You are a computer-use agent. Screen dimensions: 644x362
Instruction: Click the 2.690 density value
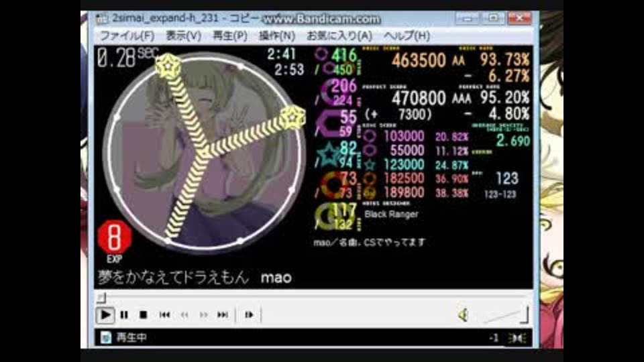click(x=513, y=141)
